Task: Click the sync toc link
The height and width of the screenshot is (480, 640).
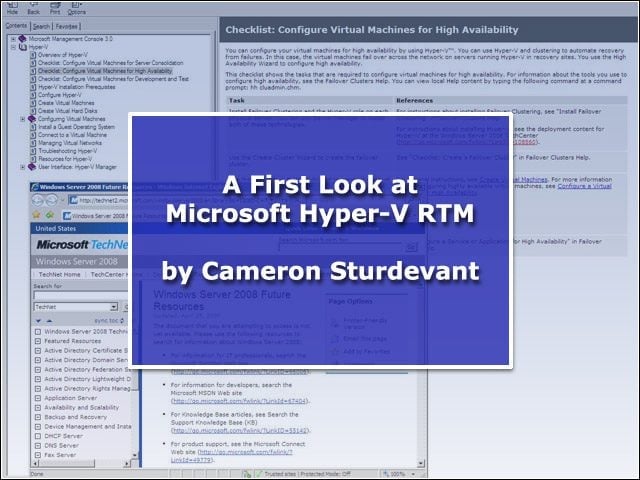Action: tap(109, 321)
